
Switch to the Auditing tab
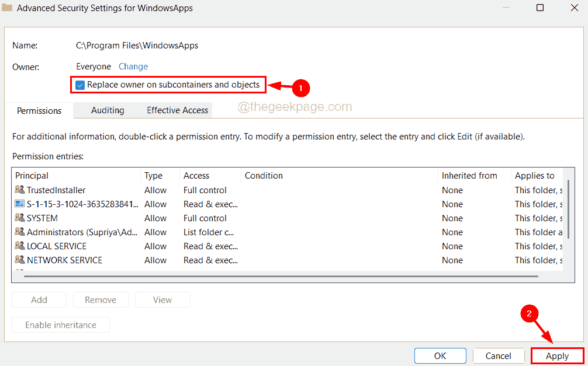[108, 110]
